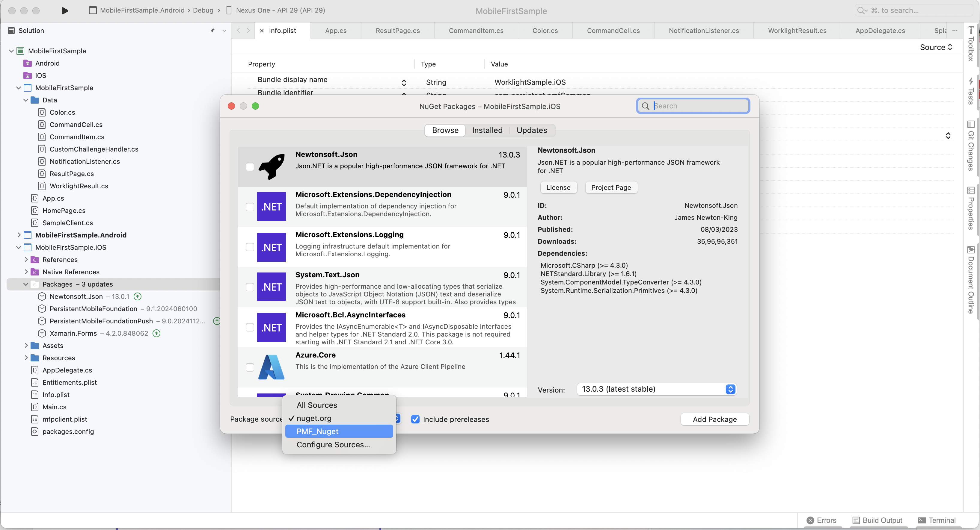980x530 pixels.
Task: Collapse the Packages folder
Action: tap(26, 284)
